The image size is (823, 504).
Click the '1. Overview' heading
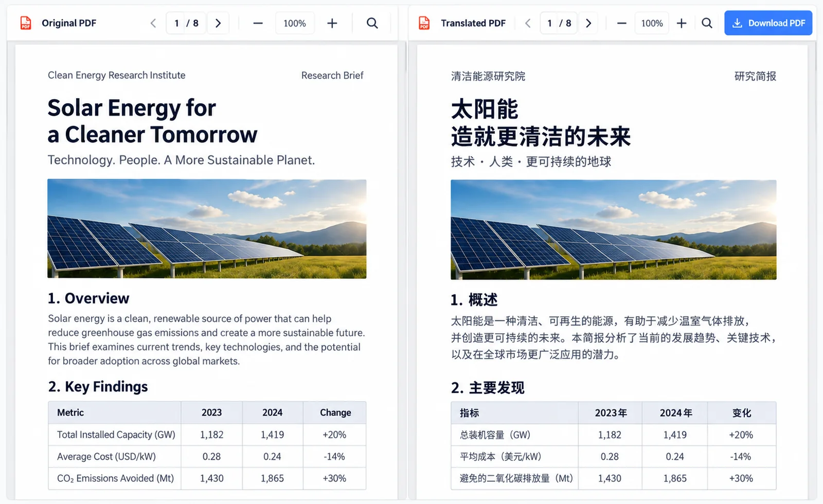(88, 298)
